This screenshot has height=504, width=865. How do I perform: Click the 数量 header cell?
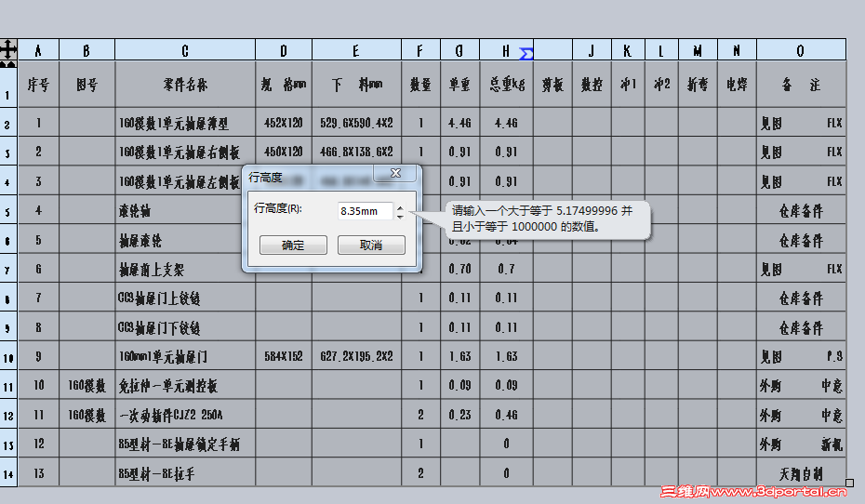tap(420, 85)
